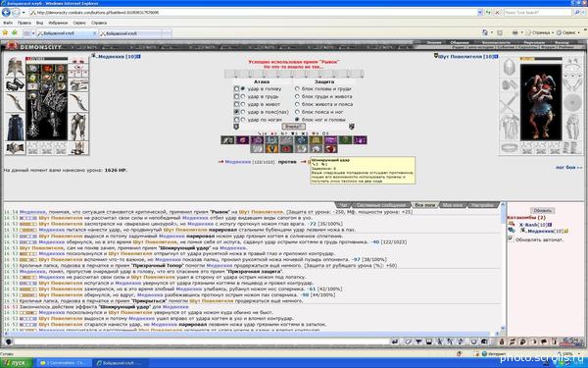Choose defense 'блок живота и пояса'
The height and width of the screenshot is (368, 588).
[x=297, y=104]
